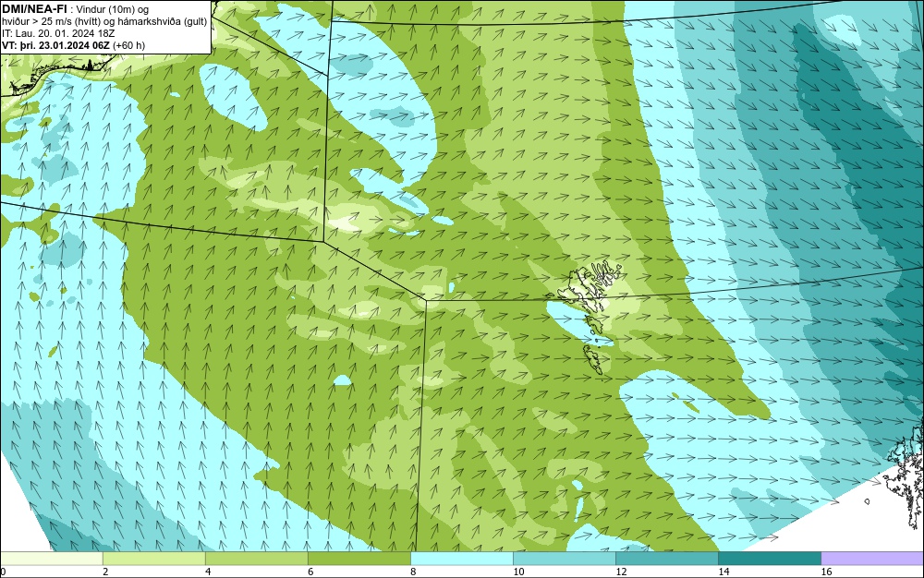Image resolution: width=924 pixels, height=578 pixels.
Task: Click the purple swatch above 16 m/s
Action: tap(872, 559)
